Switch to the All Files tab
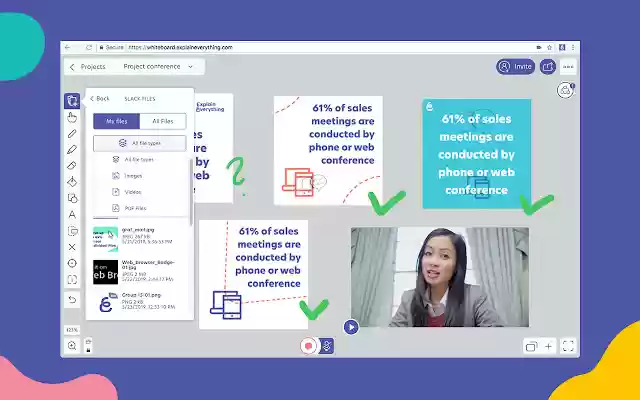 [x=162, y=121]
